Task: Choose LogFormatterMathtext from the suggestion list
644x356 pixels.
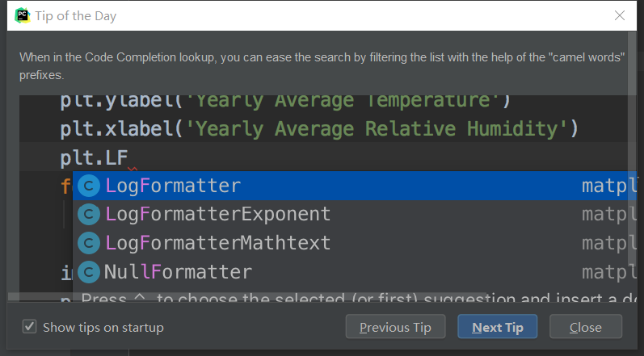Action: 218,242
